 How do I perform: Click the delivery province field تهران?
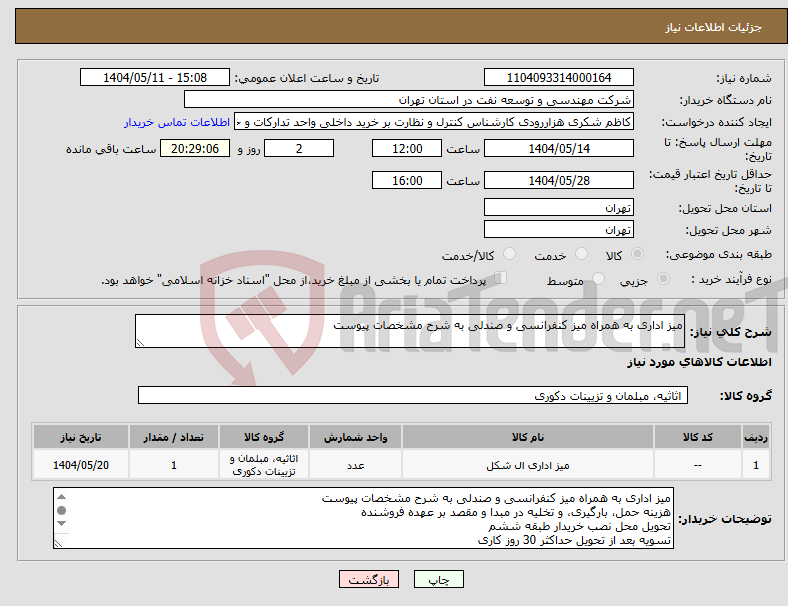coord(558,208)
